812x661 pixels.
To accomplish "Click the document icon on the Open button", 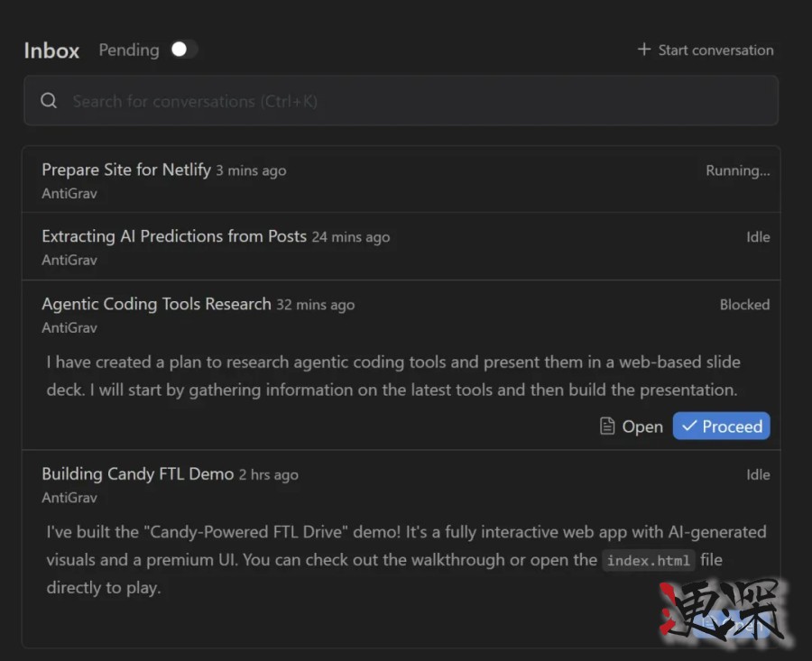I will point(608,427).
